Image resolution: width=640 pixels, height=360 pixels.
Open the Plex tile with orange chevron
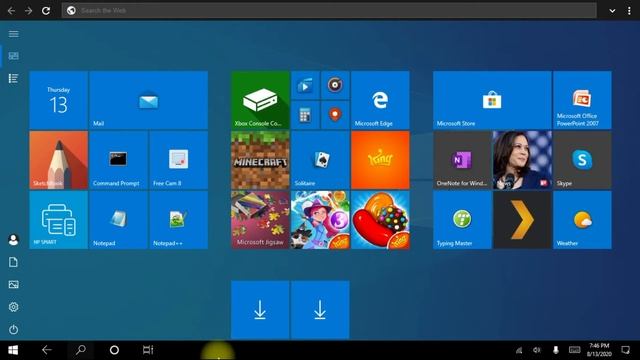click(522, 220)
